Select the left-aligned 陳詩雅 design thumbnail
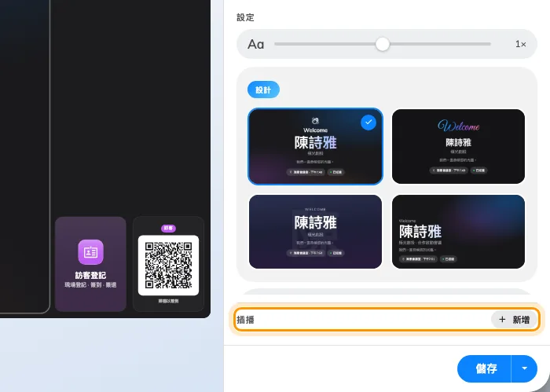 458,232
